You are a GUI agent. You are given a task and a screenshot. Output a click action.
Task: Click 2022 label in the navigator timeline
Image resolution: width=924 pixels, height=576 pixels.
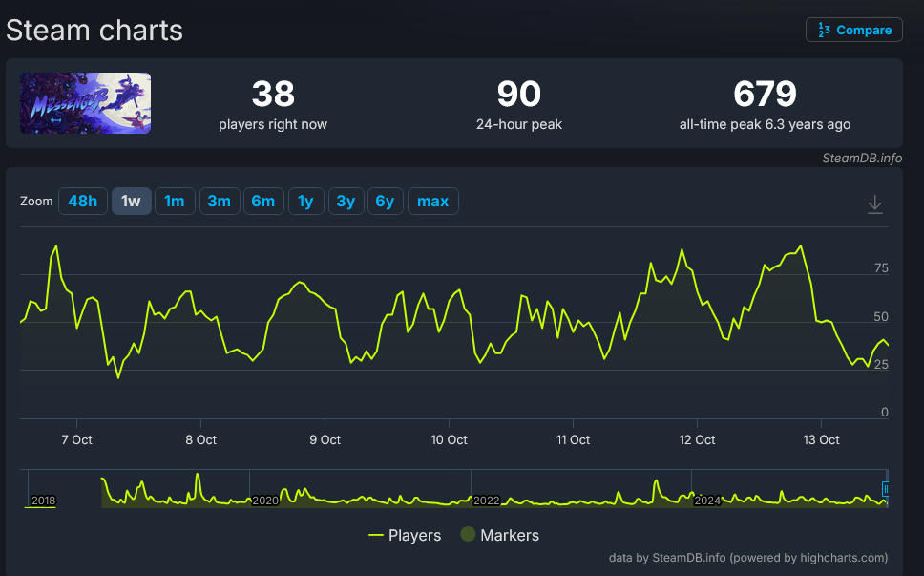pyautogui.click(x=486, y=501)
